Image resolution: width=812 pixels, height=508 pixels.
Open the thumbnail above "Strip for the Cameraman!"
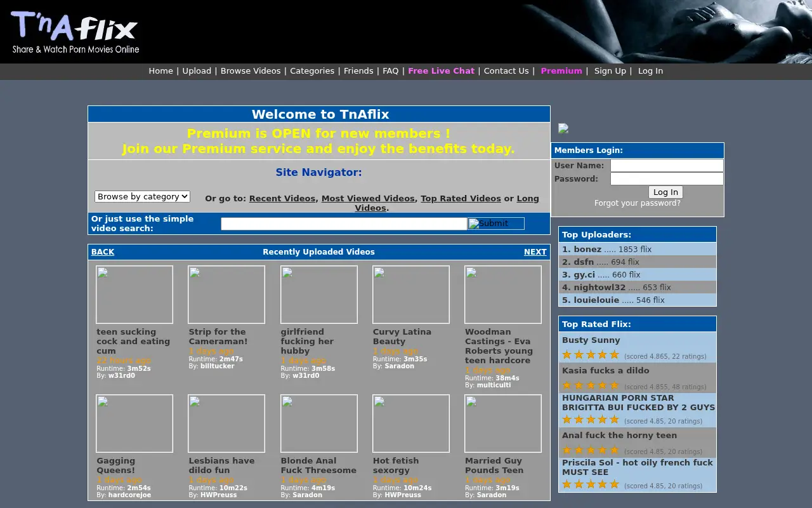tap(226, 295)
